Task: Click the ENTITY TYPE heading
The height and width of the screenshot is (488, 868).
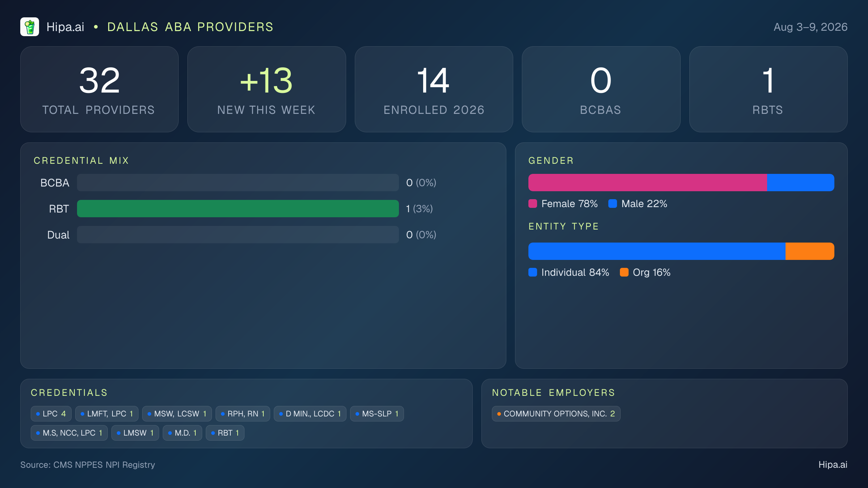Action: [563, 226]
